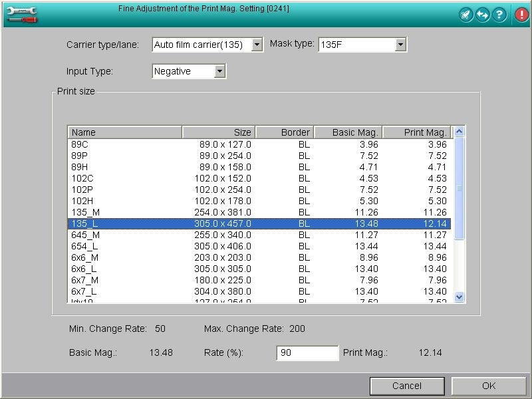Open the Input Type dropdown
This screenshot has height=399, width=532.
click(x=219, y=71)
